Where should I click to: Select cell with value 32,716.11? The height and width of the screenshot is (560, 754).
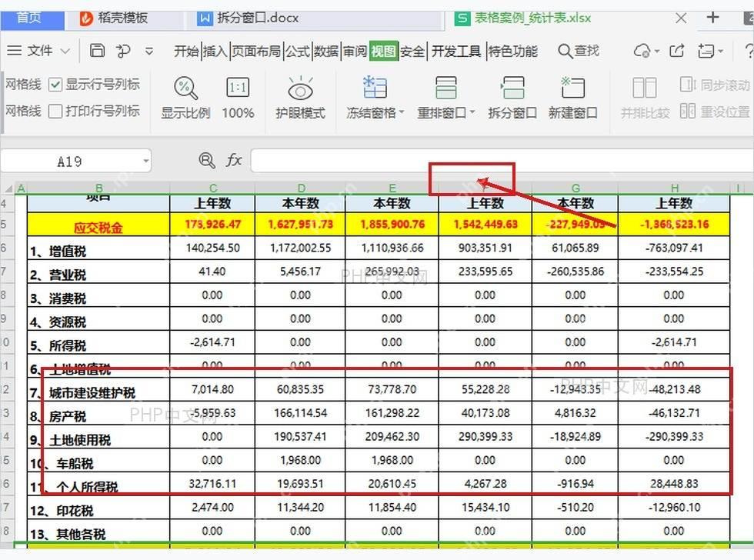tap(212, 484)
